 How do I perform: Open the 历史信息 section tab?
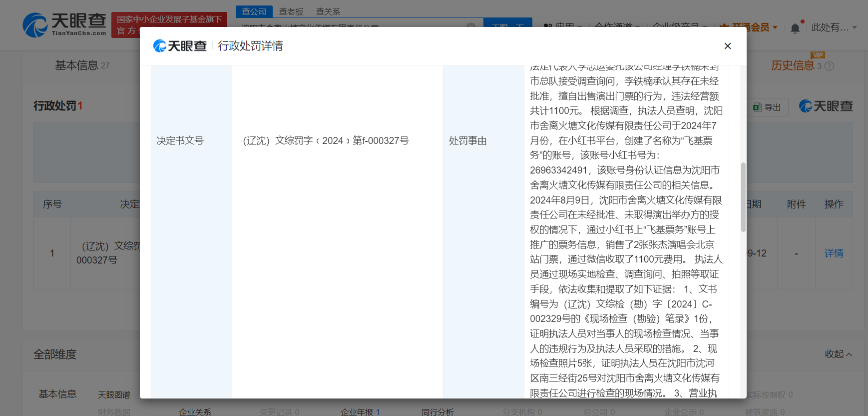(792, 65)
